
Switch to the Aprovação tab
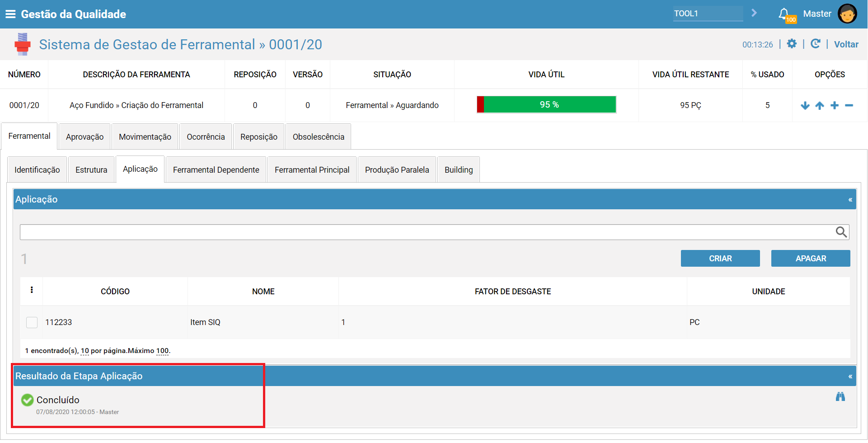coord(85,137)
